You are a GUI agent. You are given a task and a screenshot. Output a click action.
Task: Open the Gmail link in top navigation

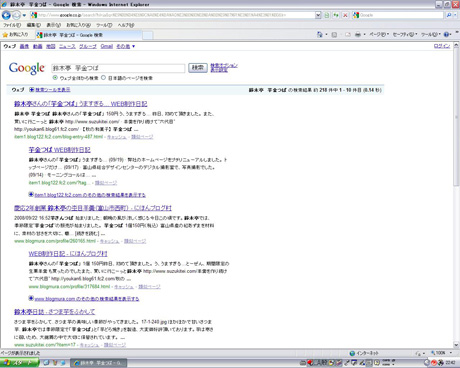click(x=107, y=46)
